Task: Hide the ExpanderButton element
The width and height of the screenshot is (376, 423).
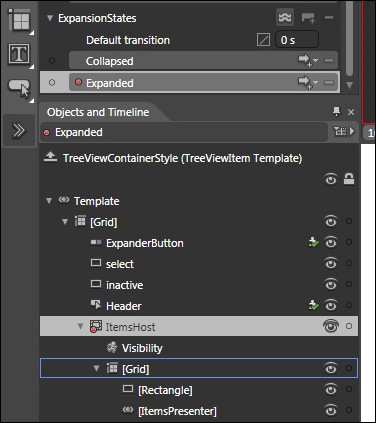Action: 331,242
